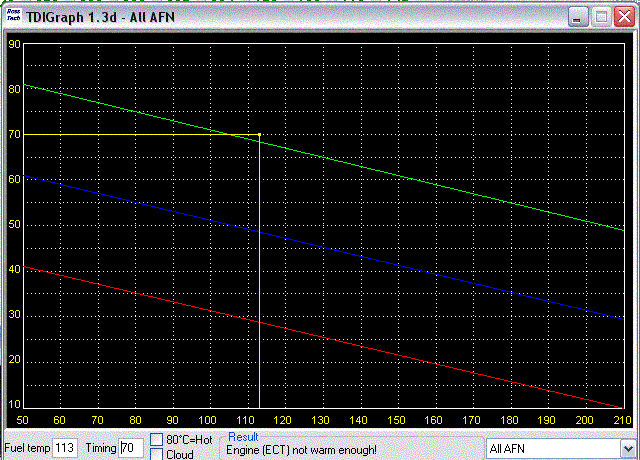Image resolution: width=640 pixels, height=460 pixels.
Task: Click the Ross-Tech icon in the title bar
Action: point(13,16)
